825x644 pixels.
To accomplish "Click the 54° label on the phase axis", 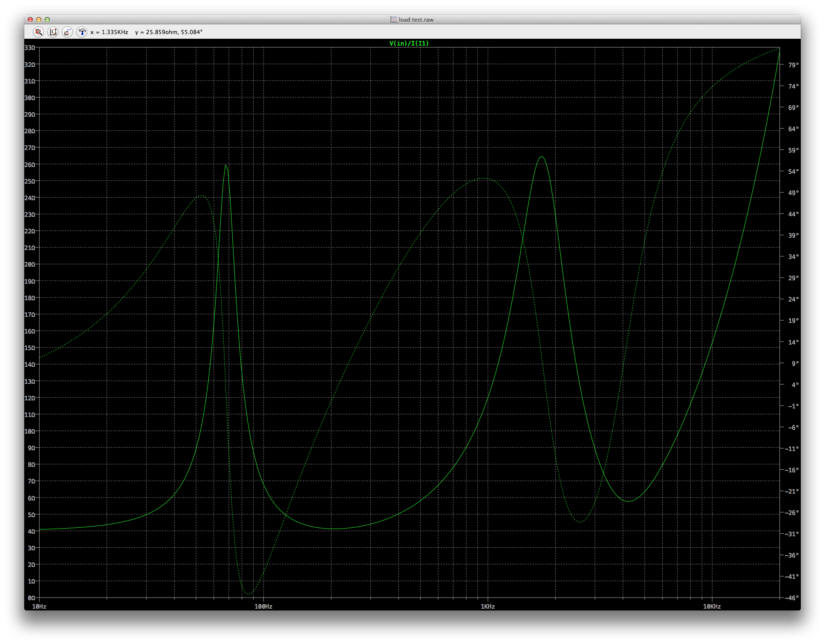I will [793, 172].
